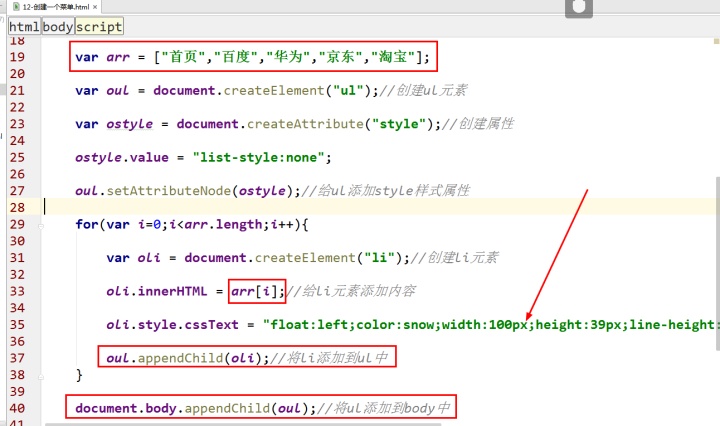Click createElement on line 21
Screen dimensions: 720x426
pyautogui.click(x=274, y=90)
